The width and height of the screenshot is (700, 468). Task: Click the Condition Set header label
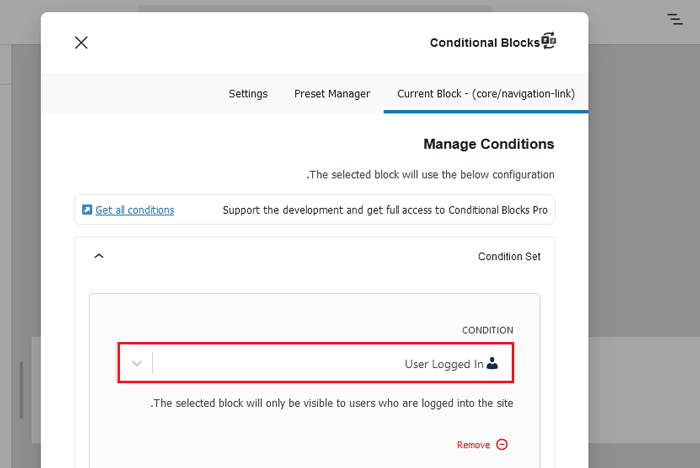click(x=509, y=257)
